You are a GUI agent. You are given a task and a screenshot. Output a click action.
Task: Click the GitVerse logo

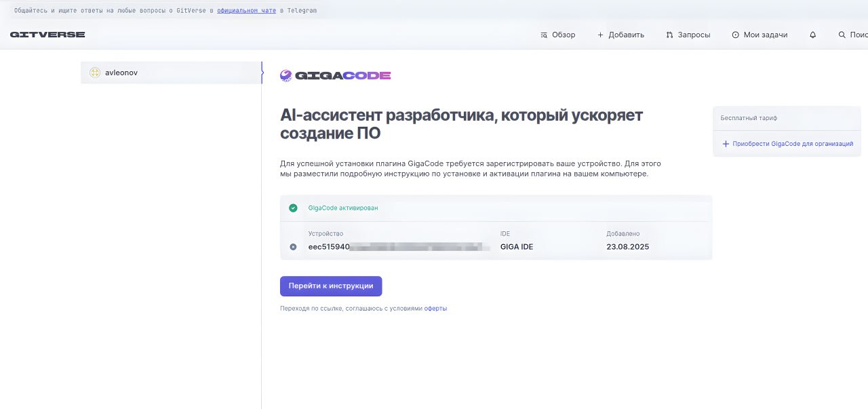tap(47, 35)
